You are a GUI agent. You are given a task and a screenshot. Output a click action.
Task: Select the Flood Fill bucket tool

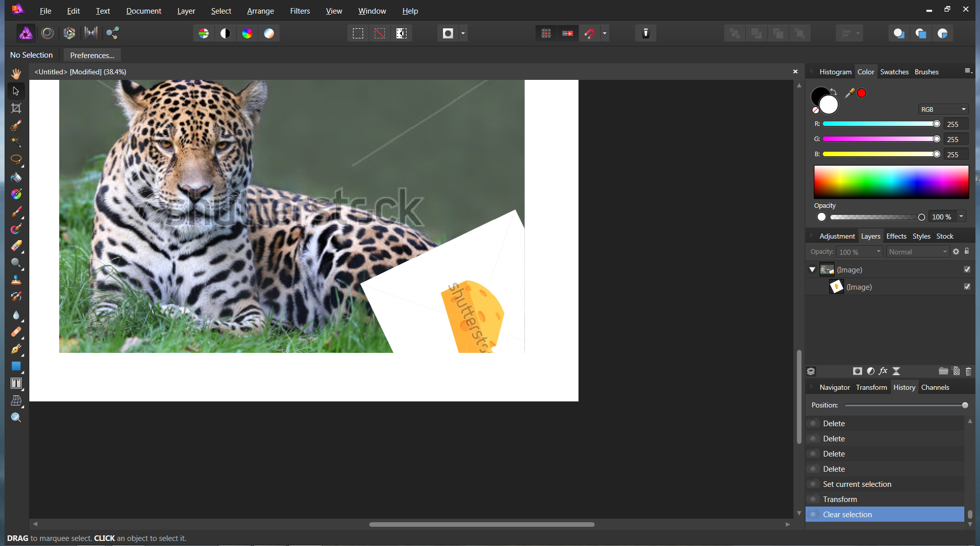[x=16, y=177]
